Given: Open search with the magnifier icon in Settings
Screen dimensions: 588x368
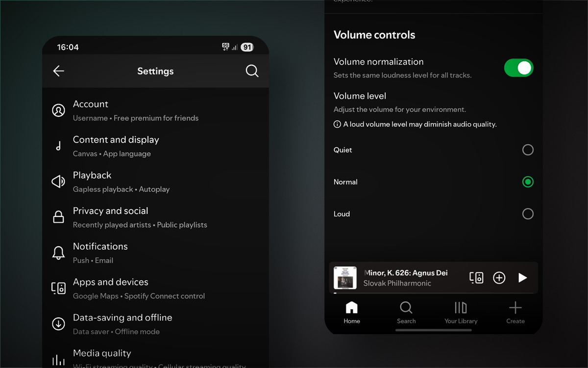Looking at the screenshot, I should [252, 71].
